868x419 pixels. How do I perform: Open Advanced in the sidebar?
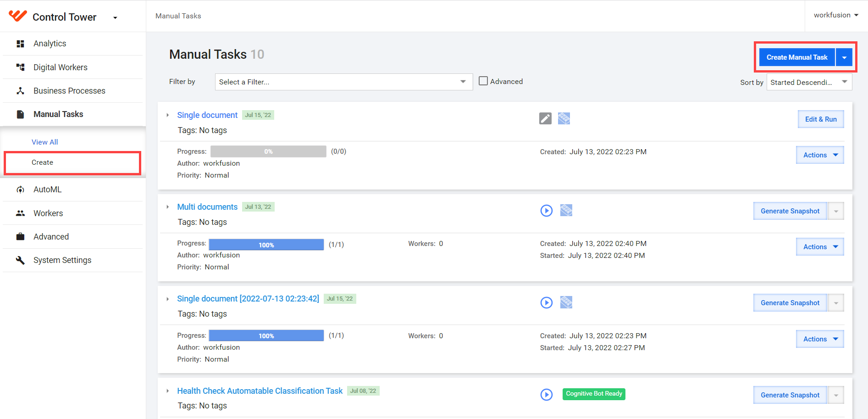[72, 237]
